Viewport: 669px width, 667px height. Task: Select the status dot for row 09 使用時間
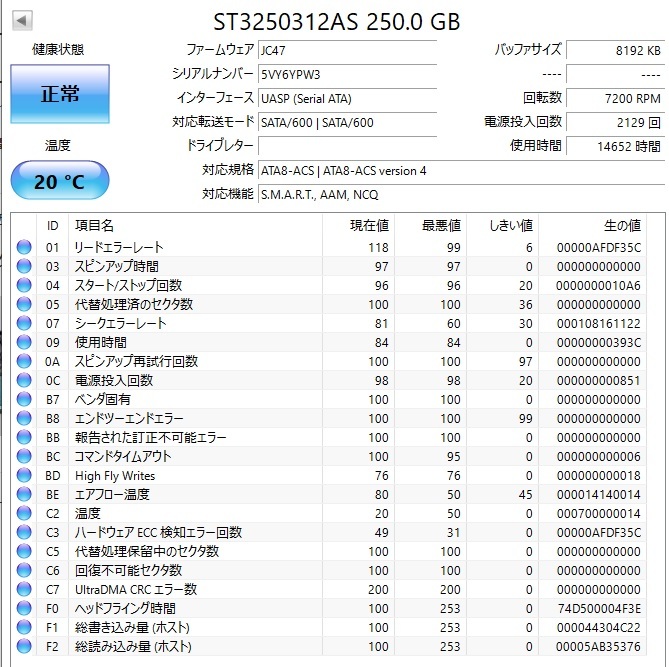(24, 342)
